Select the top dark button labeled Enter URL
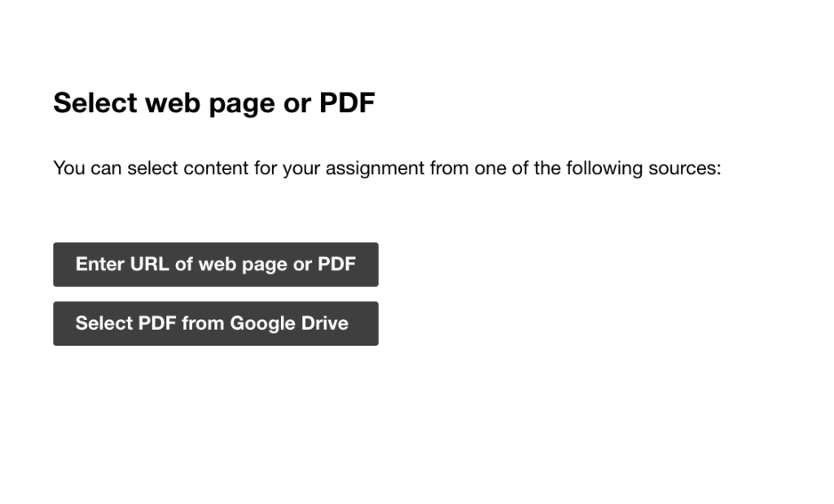Viewport: 834px width, 504px height. [215, 265]
